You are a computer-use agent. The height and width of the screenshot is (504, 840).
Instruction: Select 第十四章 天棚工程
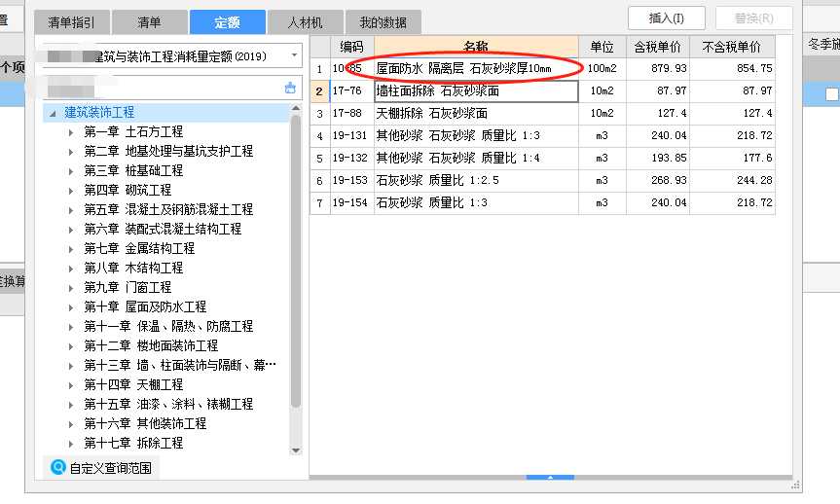pyautogui.click(x=133, y=384)
